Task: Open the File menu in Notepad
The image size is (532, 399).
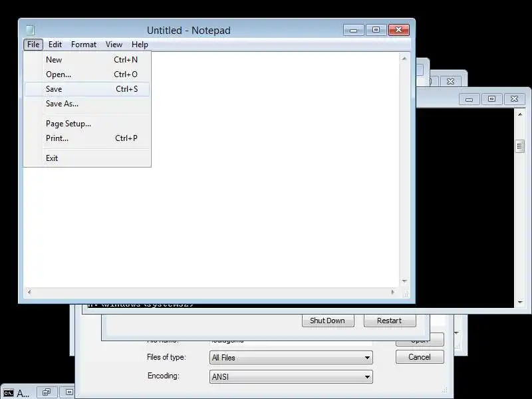Action: click(x=33, y=45)
